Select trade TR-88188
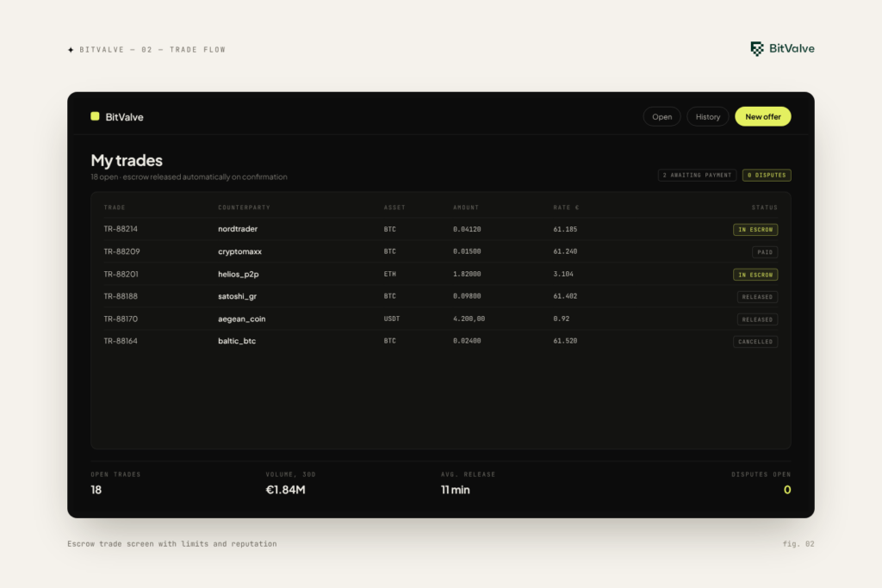 tap(121, 295)
